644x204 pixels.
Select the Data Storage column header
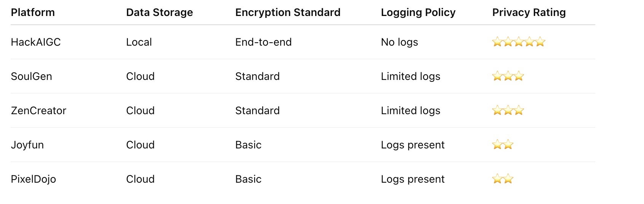click(x=159, y=13)
